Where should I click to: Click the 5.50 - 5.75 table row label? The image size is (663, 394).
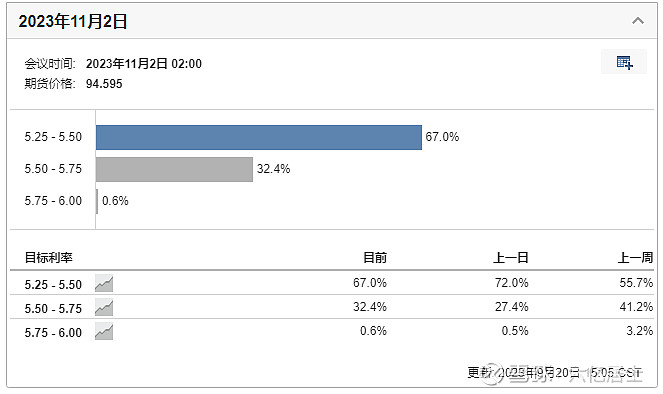(53, 309)
